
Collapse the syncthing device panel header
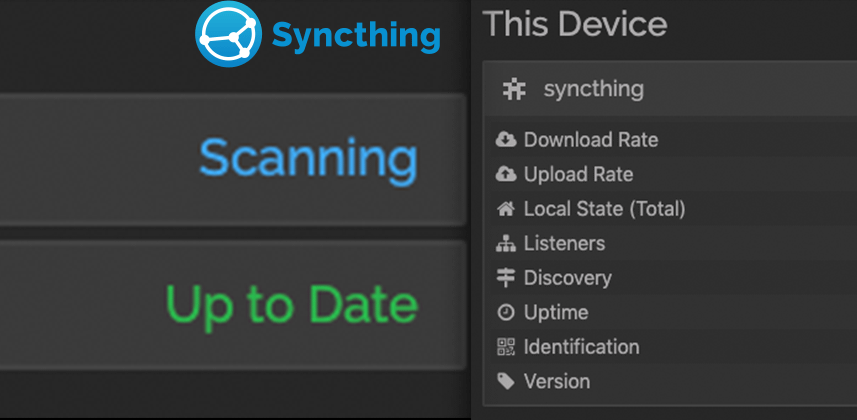pyautogui.click(x=670, y=89)
